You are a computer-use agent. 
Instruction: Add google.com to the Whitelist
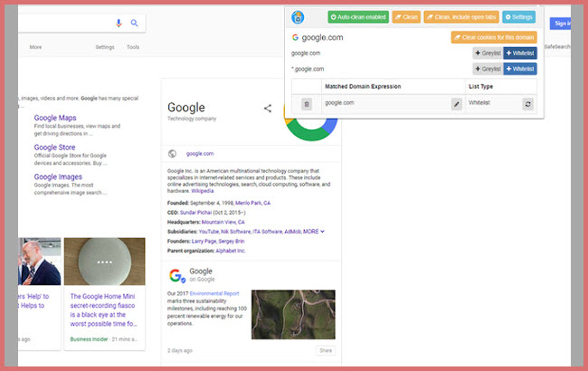[x=519, y=53]
